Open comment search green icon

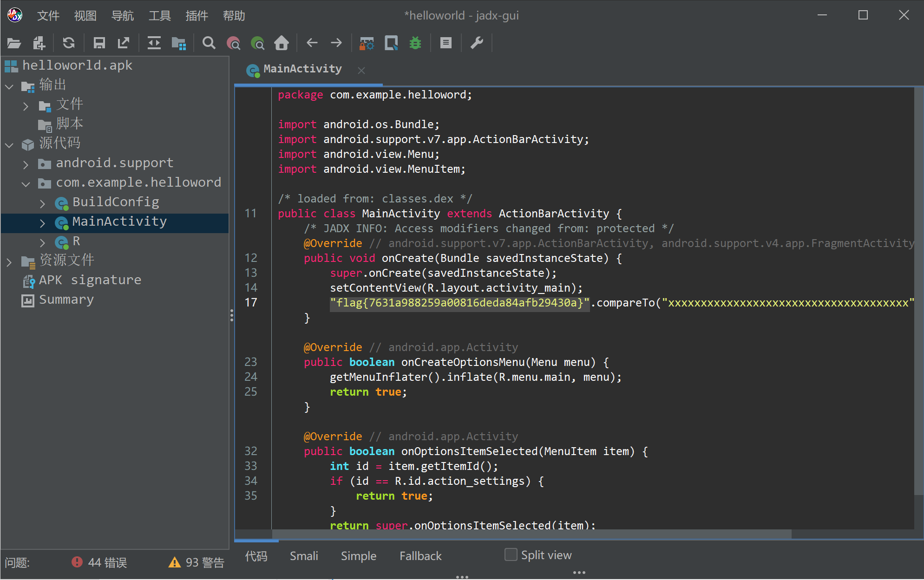point(257,43)
